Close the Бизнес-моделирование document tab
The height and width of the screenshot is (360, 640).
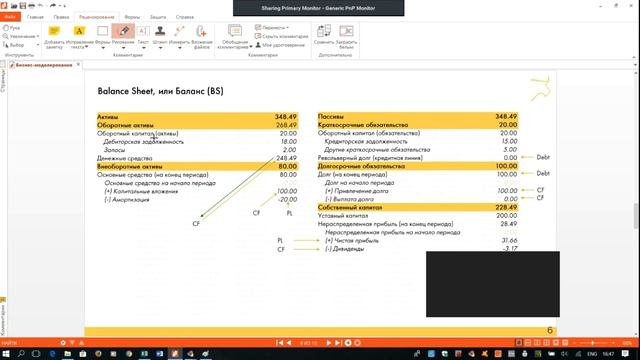pos(78,64)
